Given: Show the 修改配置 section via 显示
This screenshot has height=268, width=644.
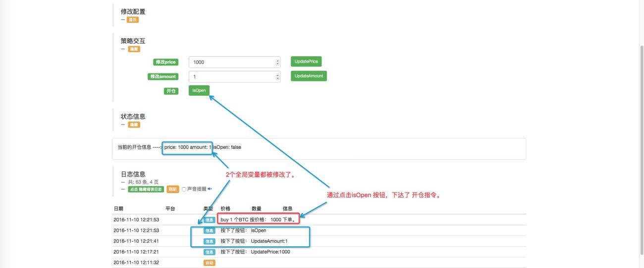Looking at the screenshot, I should [132, 20].
